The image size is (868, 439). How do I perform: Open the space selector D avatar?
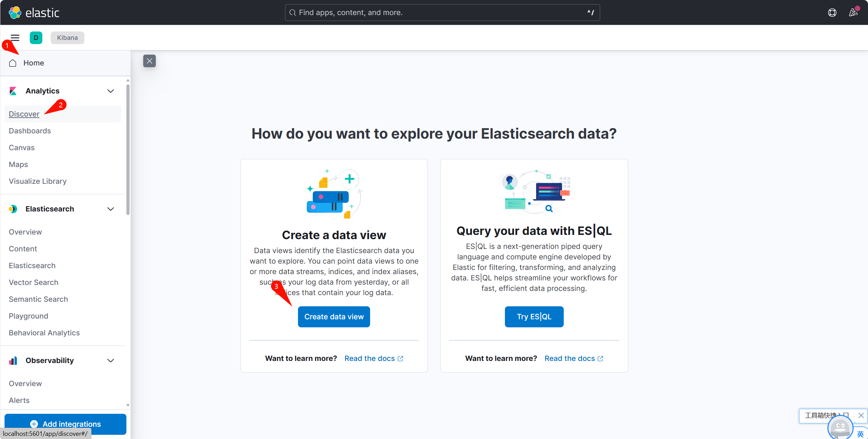coord(36,37)
